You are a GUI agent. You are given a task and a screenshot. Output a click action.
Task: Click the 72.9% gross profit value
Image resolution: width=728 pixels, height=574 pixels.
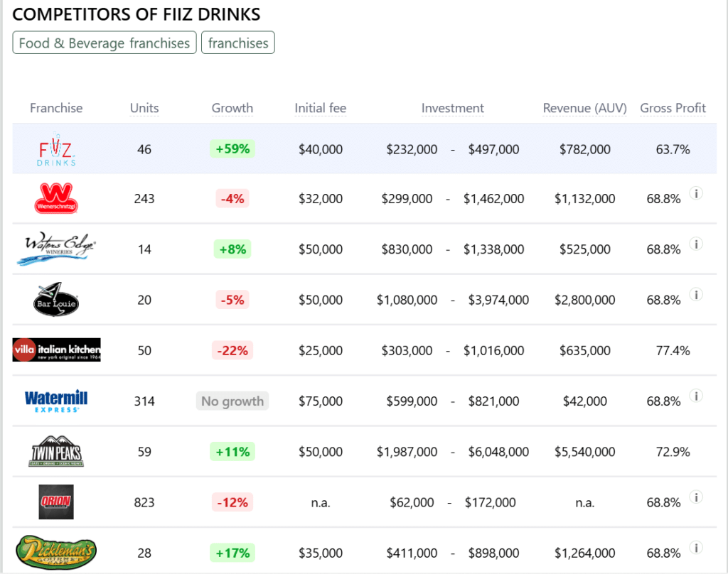coord(673,452)
